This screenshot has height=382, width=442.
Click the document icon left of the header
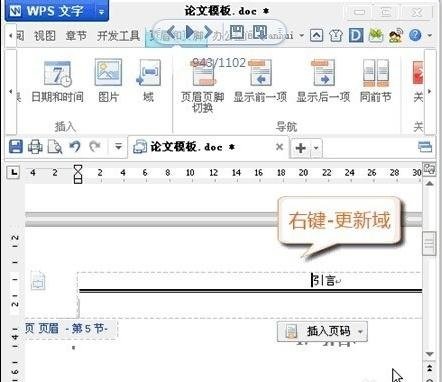(38, 280)
